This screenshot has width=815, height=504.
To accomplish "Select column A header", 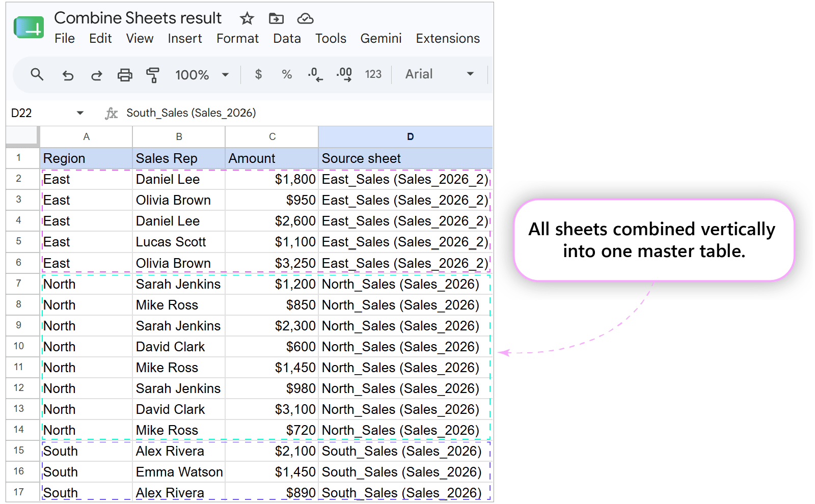I will pos(86,137).
